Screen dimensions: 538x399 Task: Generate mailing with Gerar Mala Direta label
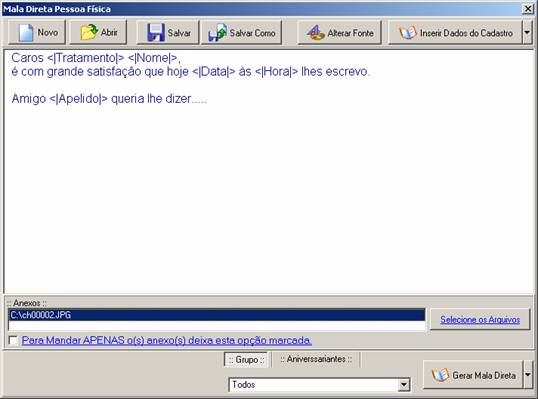click(x=484, y=375)
